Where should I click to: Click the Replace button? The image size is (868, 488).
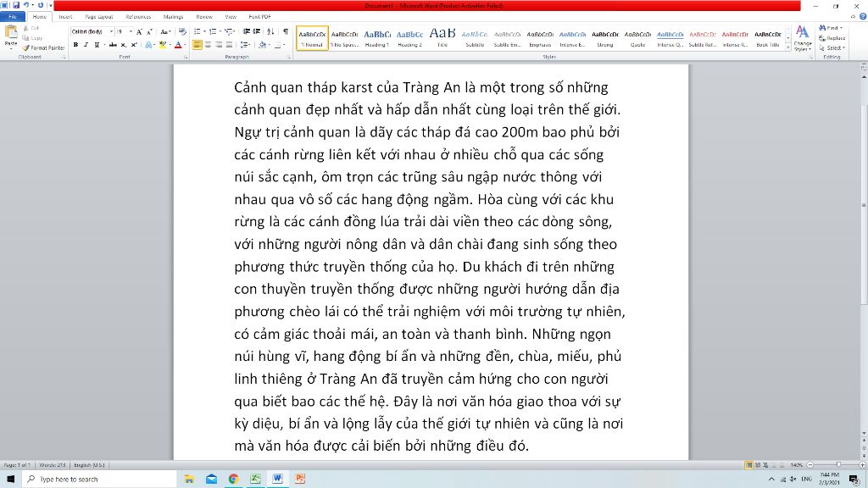[832, 38]
